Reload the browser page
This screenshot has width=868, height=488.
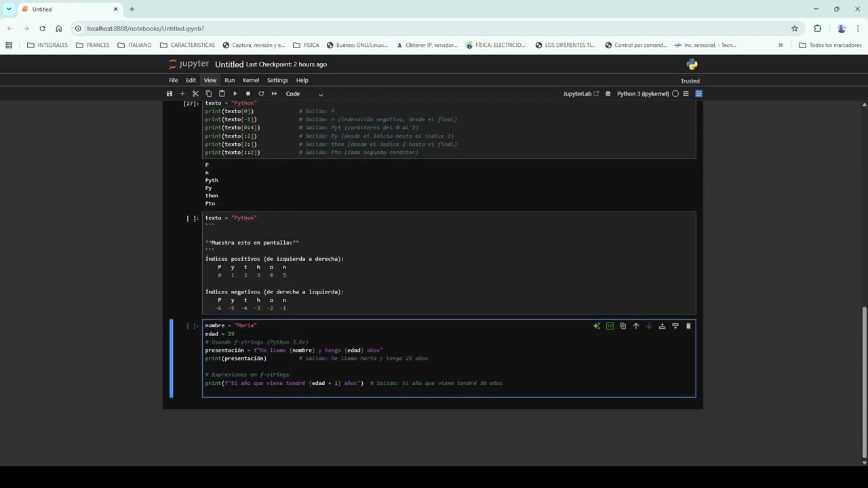coord(42,28)
